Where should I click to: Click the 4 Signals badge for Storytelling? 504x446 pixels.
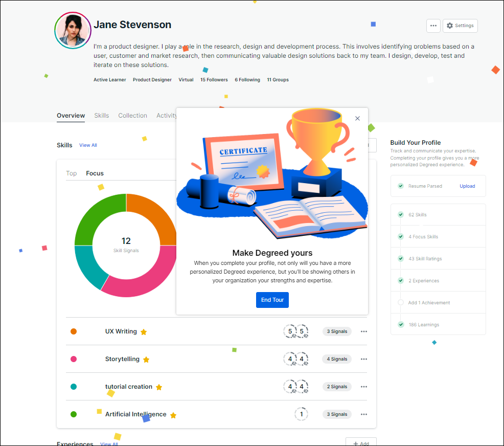[337, 359]
